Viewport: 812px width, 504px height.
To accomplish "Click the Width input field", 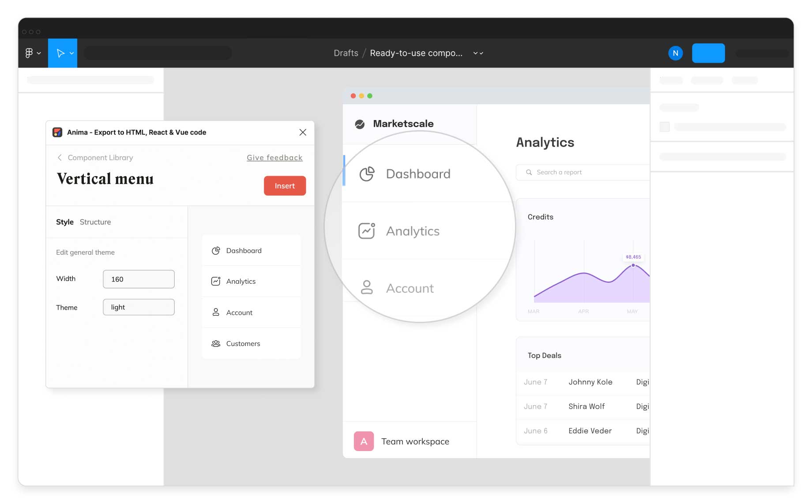I will tap(139, 279).
